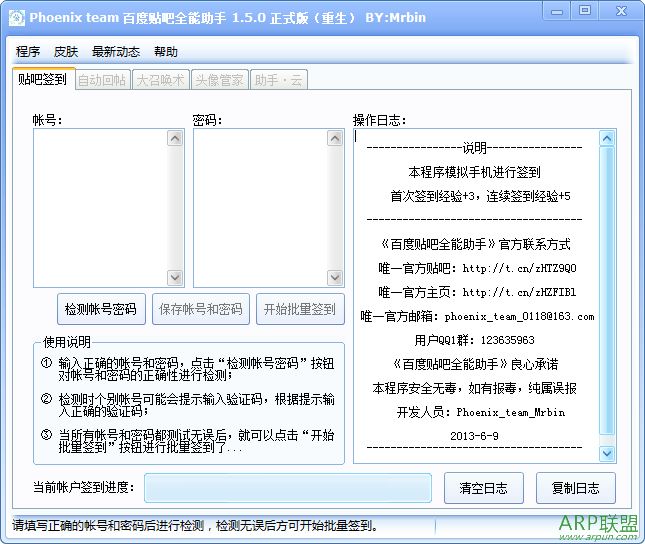Open the 皮肤 menu
The width and height of the screenshot is (645, 544).
65,52
